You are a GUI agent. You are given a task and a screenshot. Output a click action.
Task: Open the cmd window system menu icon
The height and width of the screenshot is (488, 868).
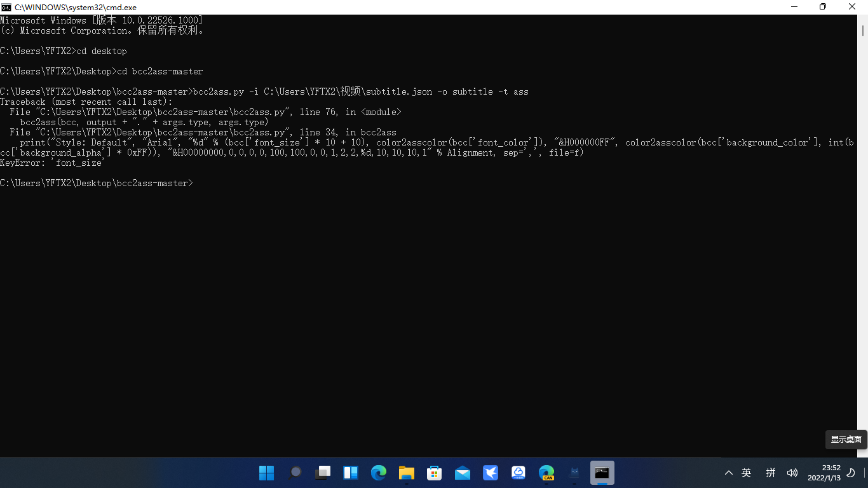[6, 7]
